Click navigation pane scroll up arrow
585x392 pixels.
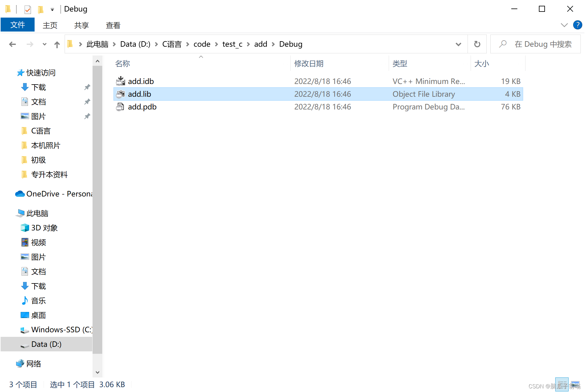point(97,61)
